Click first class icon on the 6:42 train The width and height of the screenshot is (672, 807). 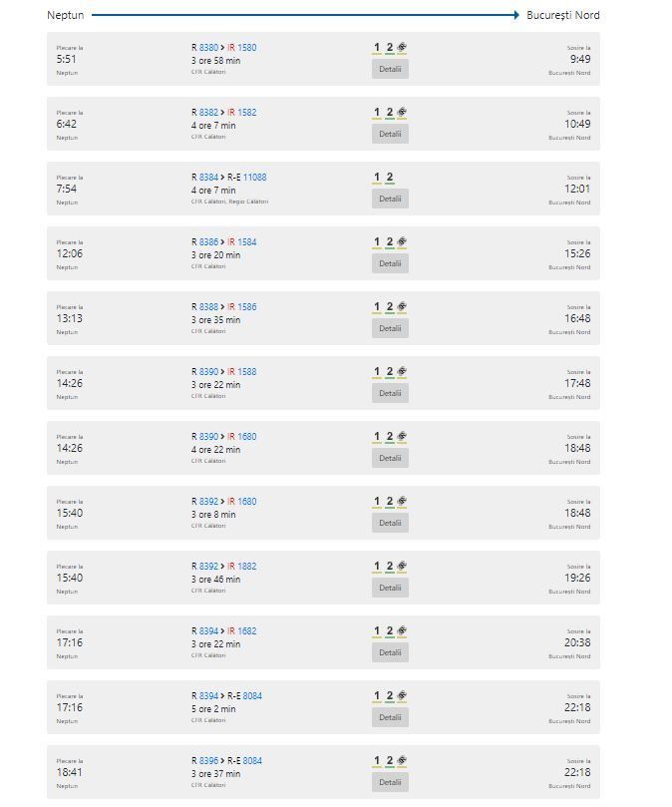377,112
